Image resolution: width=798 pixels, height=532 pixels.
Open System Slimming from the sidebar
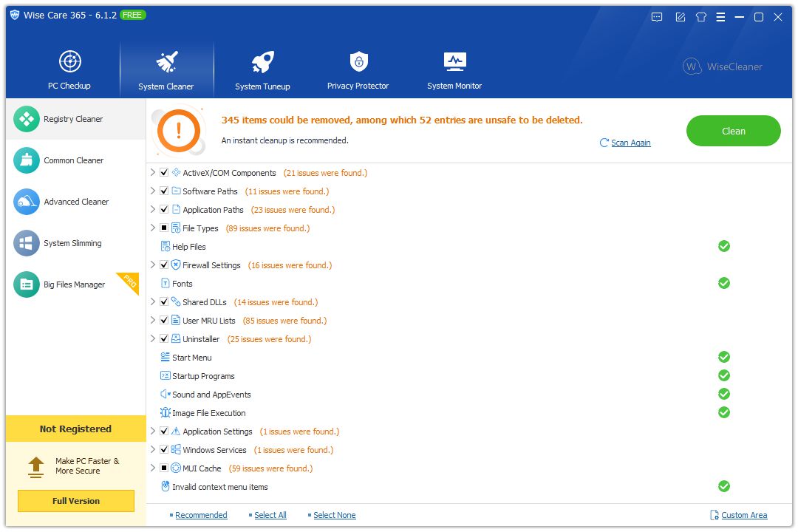tap(72, 243)
